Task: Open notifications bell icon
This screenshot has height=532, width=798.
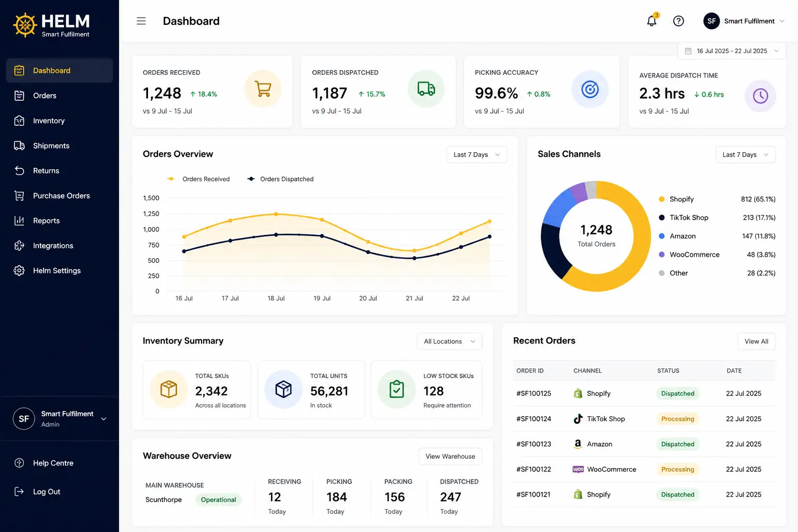Action: click(651, 21)
